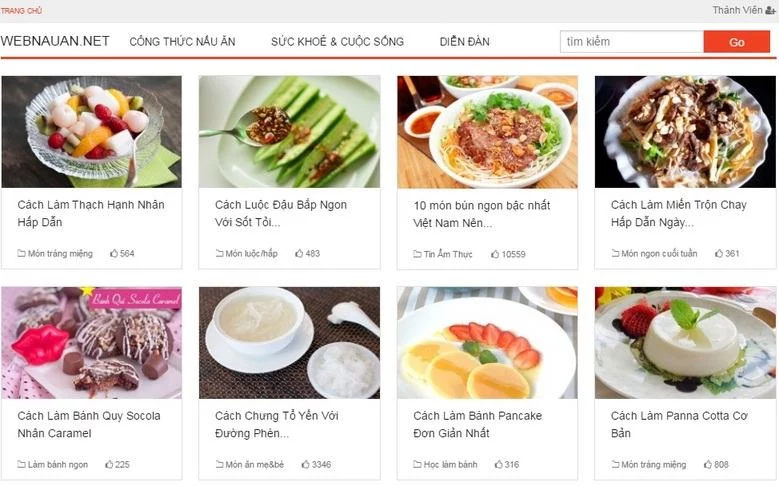The image size is (779, 486).
Task: Click the Trang Chủ home link
Action: pos(21,10)
